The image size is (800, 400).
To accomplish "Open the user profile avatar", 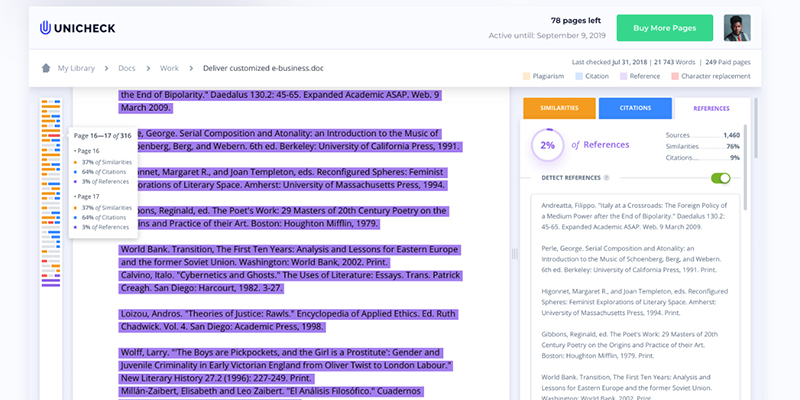I will click(736, 28).
